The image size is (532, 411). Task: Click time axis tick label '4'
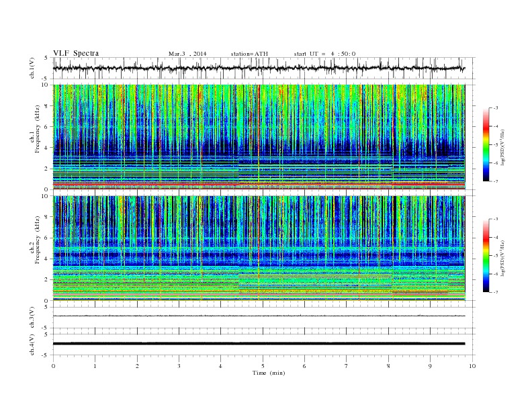point(221,366)
